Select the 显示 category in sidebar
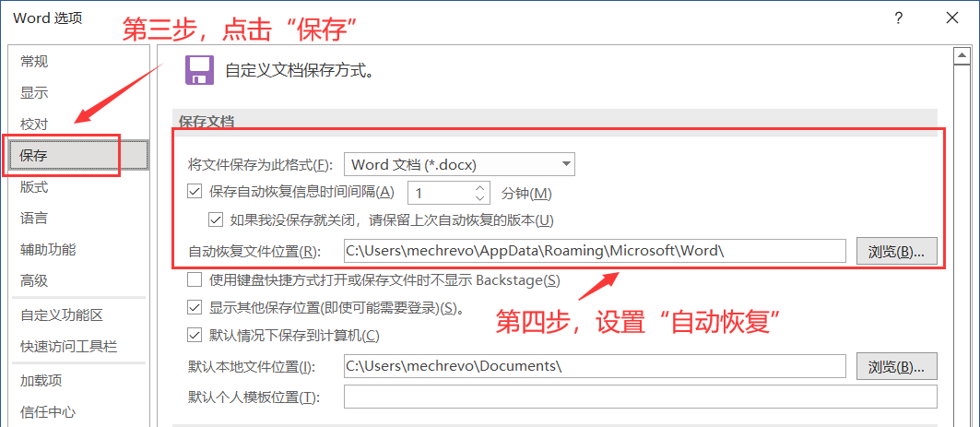The width and height of the screenshot is (980, 427). tap(34, 93)
